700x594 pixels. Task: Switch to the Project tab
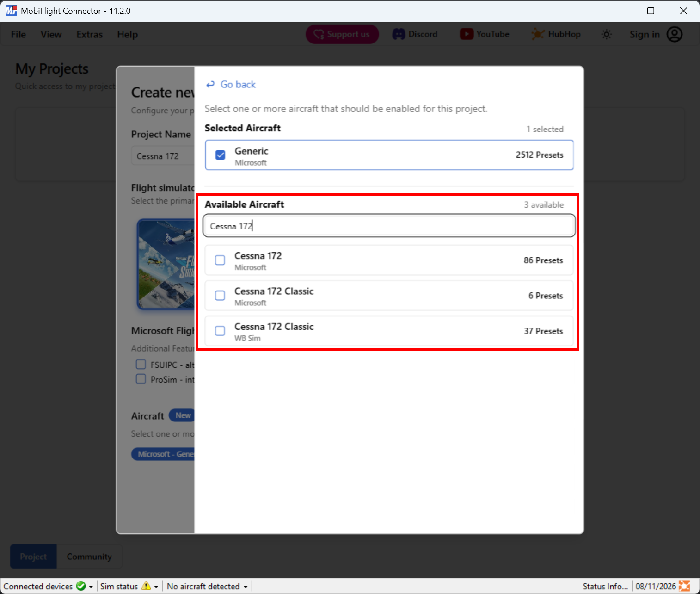pos(33,557)
